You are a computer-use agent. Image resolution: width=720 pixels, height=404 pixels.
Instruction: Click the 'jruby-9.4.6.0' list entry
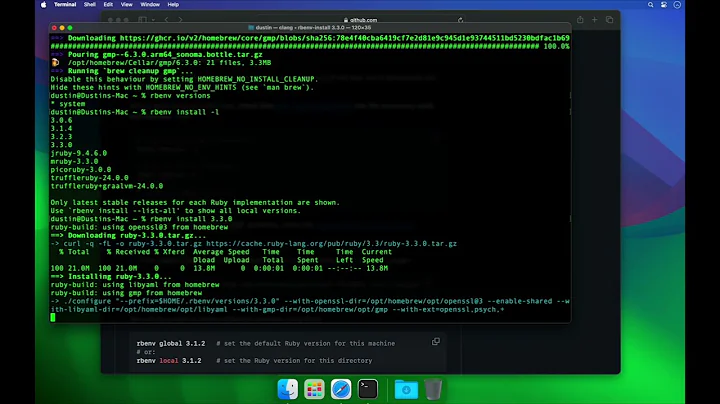click(79, 153)
